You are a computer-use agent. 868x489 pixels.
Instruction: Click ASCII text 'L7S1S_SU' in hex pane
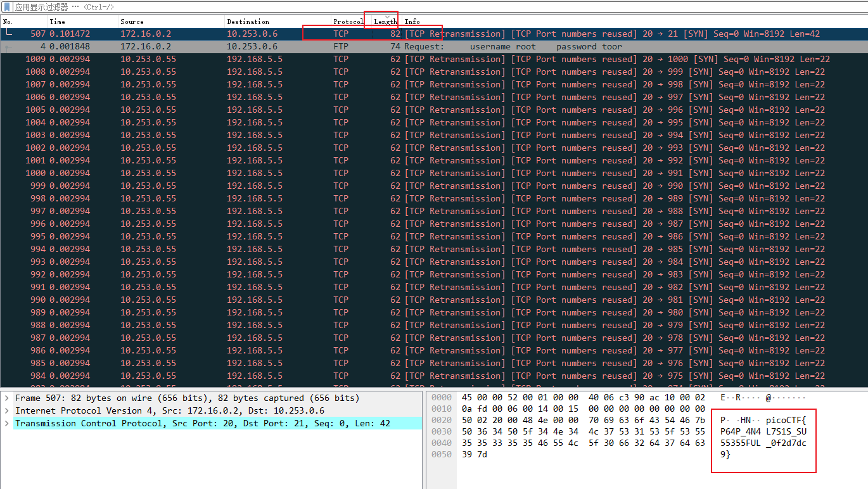(x=786, y=431)
